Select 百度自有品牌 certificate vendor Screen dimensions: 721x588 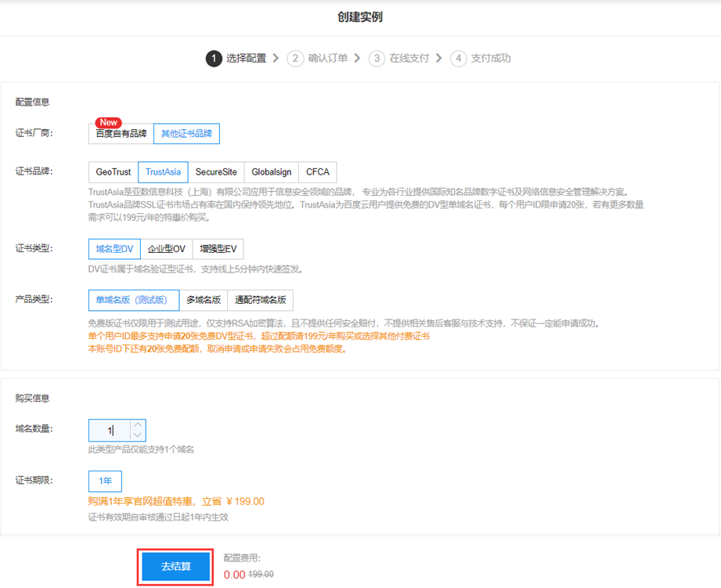[121, 134]
